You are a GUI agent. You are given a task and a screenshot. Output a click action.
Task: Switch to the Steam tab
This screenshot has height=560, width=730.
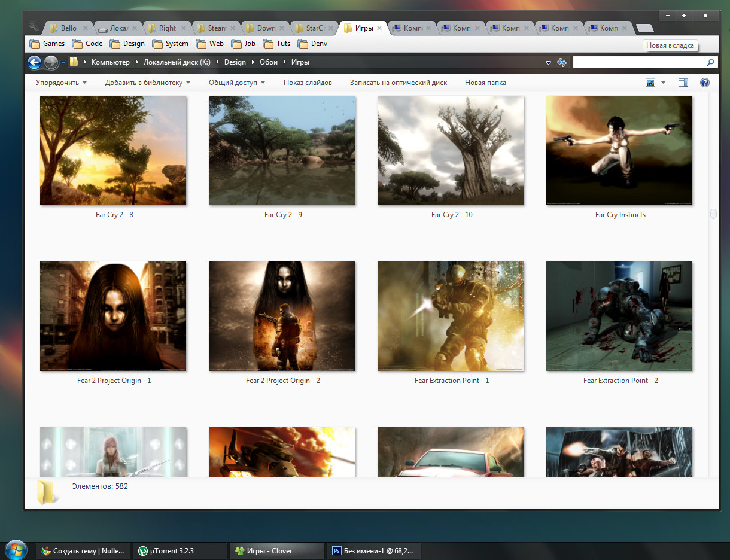click(216, 28)
